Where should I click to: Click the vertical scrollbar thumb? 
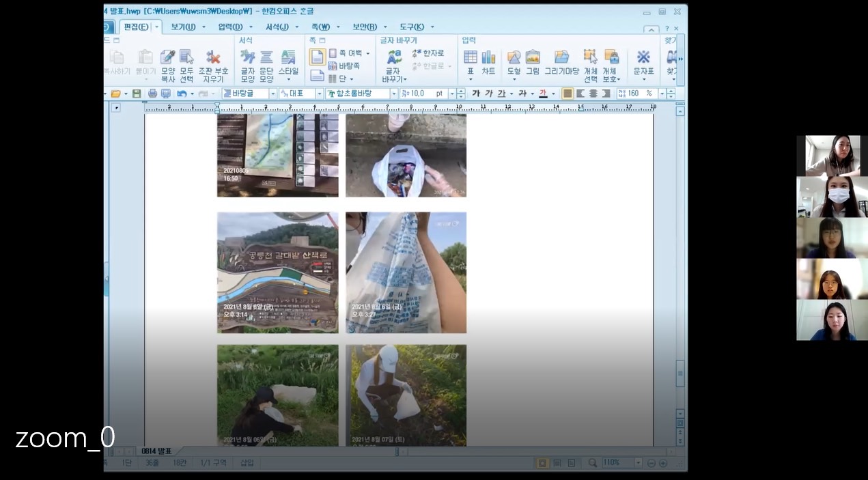click(x=680, y=373)
